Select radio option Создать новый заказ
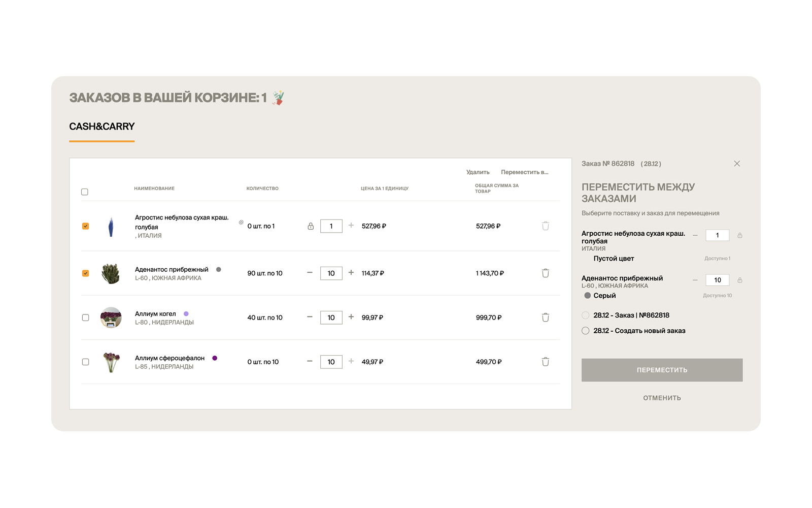 [x=586, y=331]
